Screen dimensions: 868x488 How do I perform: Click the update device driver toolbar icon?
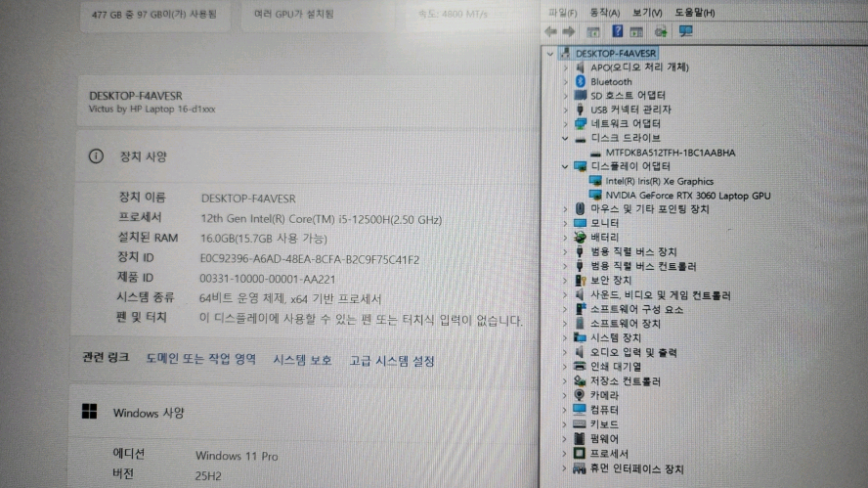coord(661,32)
